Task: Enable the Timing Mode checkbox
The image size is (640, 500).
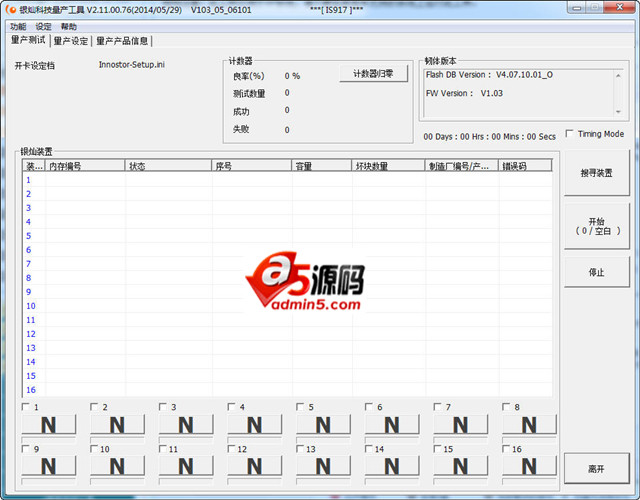Action: pos(569,133)
